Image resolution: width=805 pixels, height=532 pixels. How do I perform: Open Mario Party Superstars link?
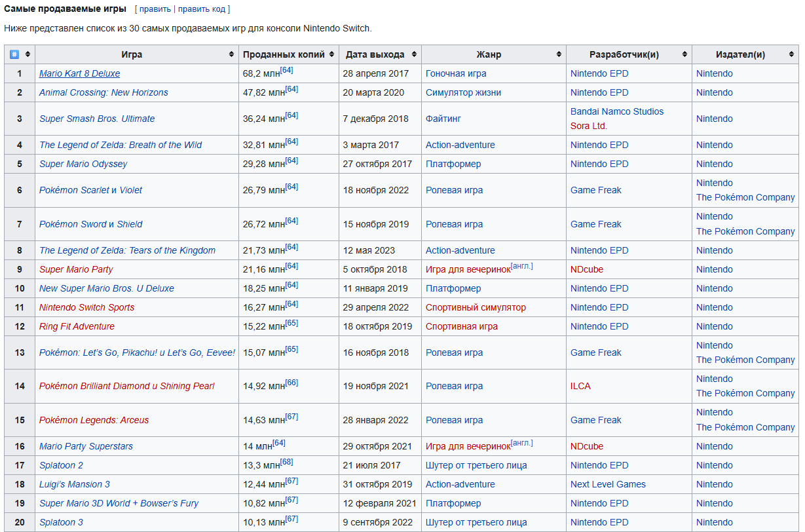coord(86,446)
